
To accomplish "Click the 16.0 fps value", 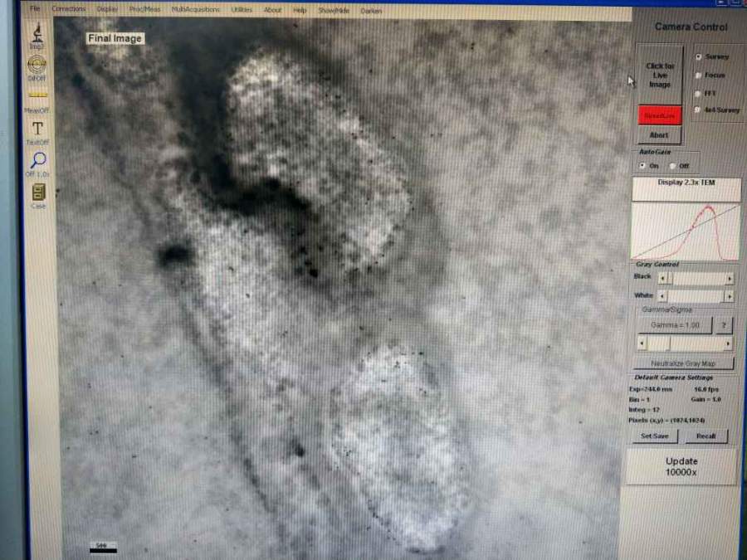I will [x=706, y=389].
